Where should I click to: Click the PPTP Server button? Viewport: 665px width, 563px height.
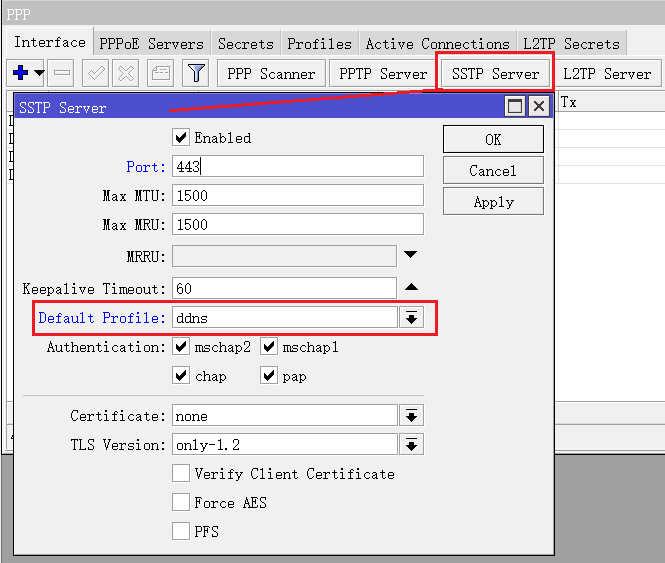click(x=383, y=73)
